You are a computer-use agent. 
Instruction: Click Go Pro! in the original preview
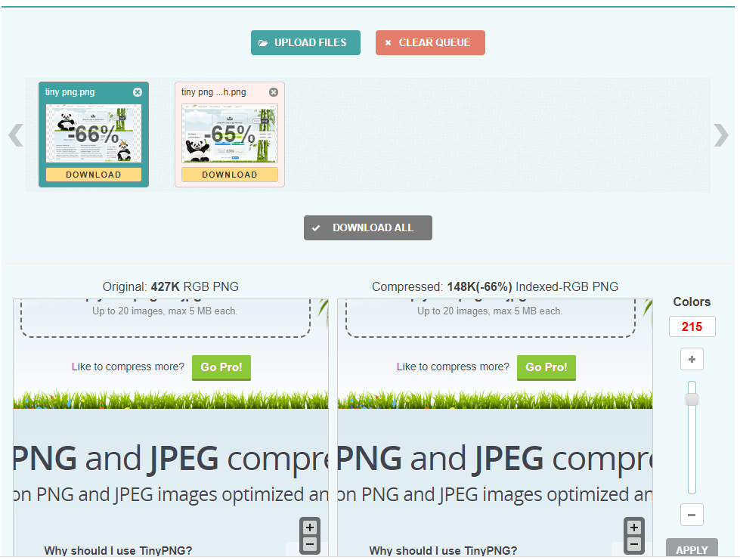click(x=221, y=367)
